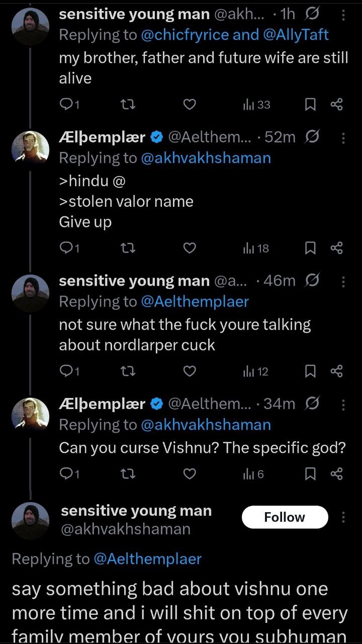Screen dimensions: 362x644
Task: Reply to the 'my brother, father' tweet
Action: point(66,104)
